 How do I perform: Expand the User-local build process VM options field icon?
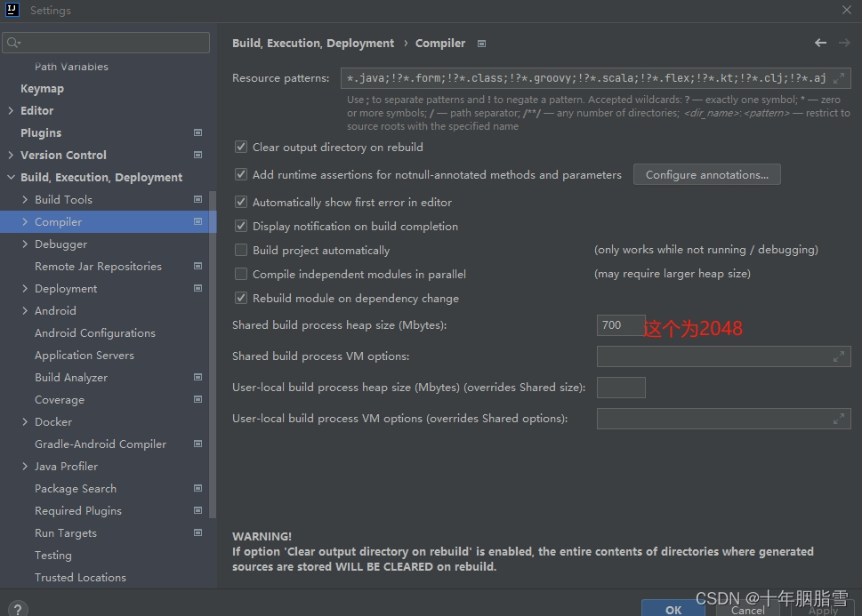tap(837, 418)
